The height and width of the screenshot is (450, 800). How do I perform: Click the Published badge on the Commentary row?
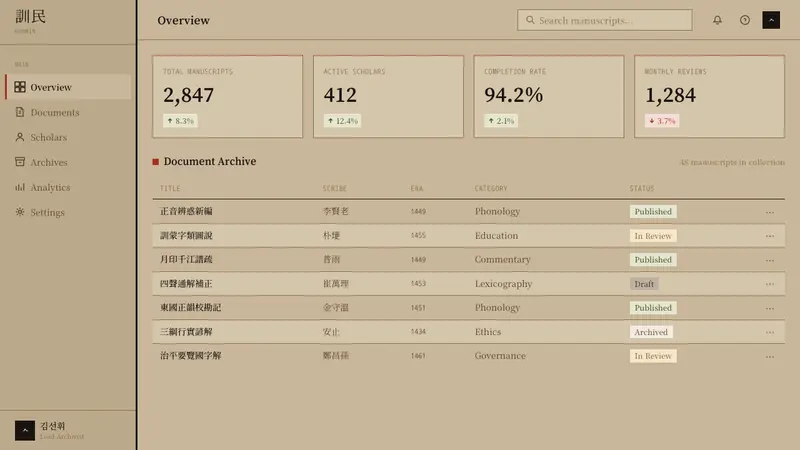coord(653,259)
